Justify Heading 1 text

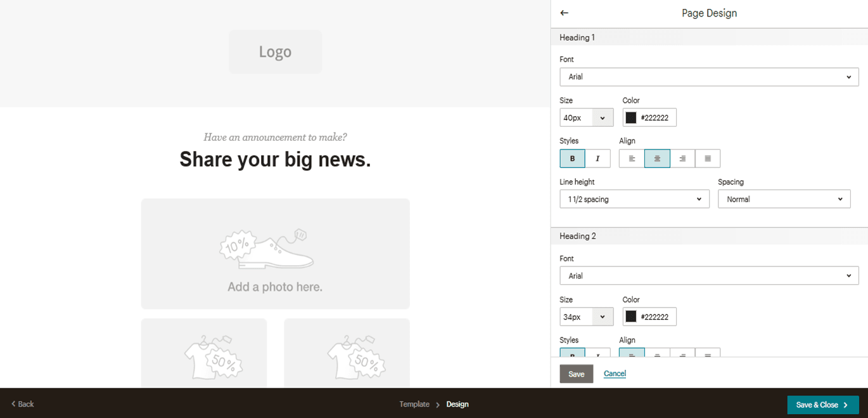(708, 159)
